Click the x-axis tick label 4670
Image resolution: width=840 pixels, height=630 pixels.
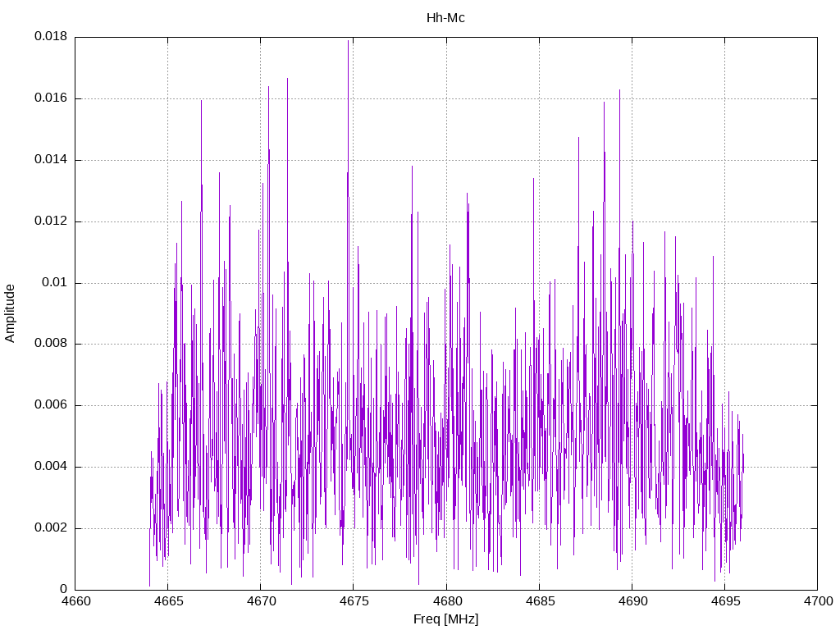tap(261, 601)
